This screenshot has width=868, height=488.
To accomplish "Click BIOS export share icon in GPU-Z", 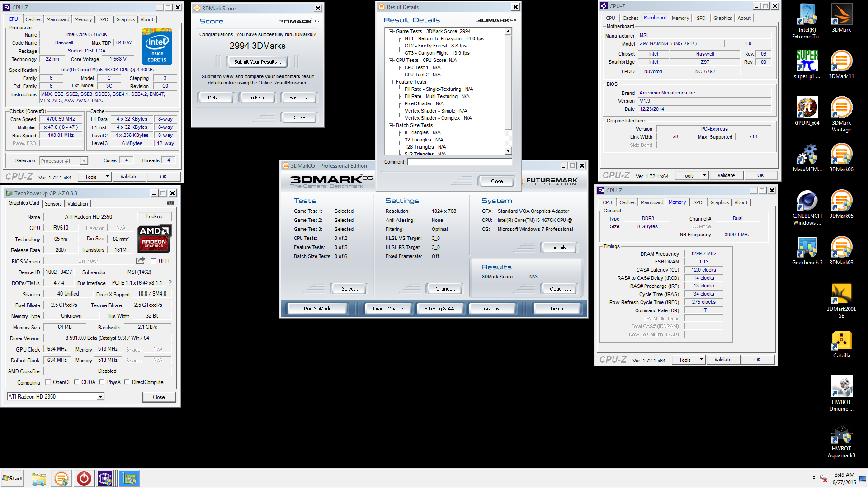I will tap(140, 261).
